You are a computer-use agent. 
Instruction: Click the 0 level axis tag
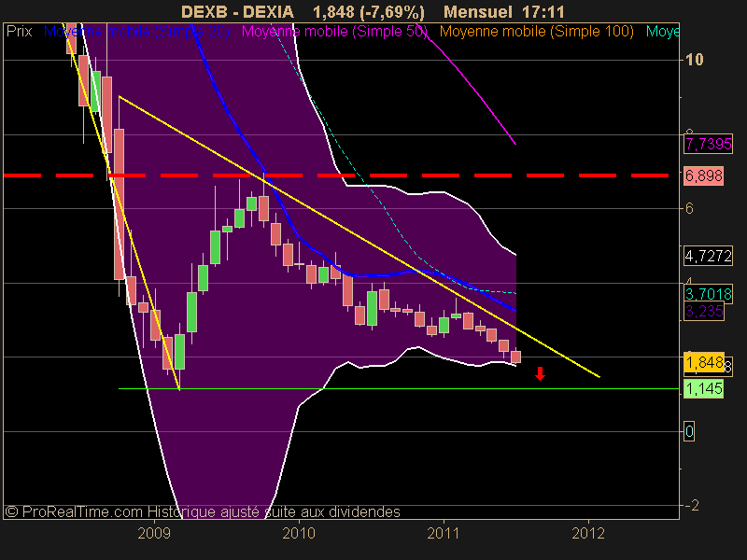click(x=689, y=431)
